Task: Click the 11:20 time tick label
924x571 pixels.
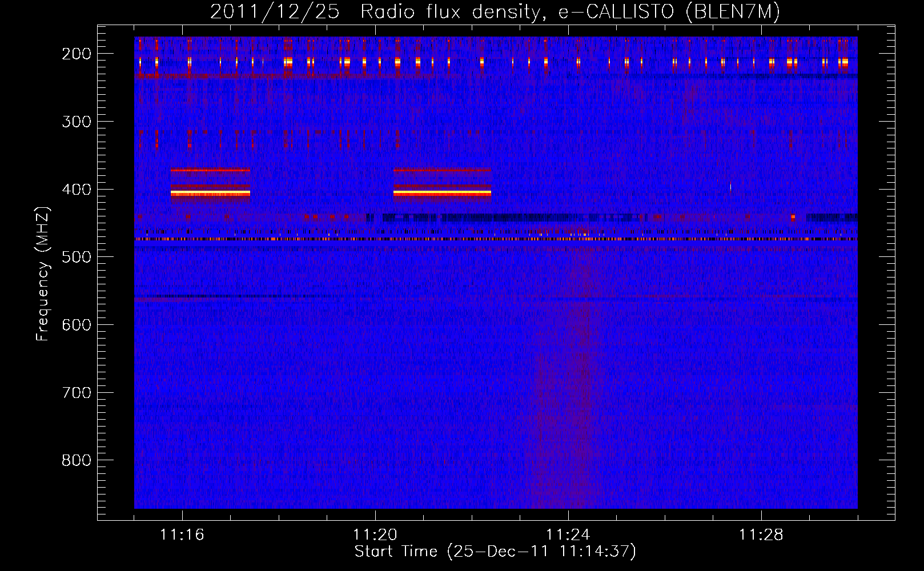Action: [375, 535]
